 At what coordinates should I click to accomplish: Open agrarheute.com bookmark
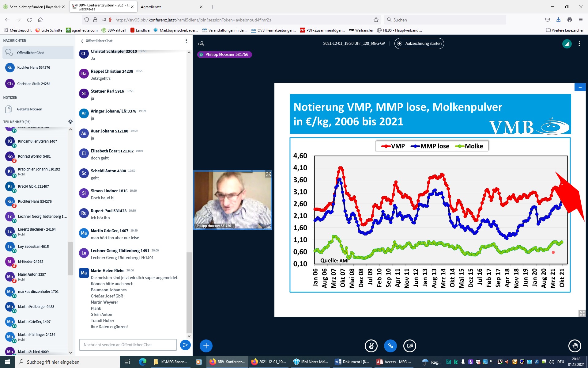pyautogui.click(x=82, y=30)
